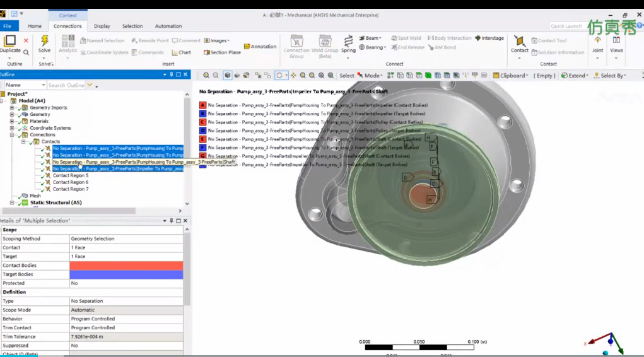
Task: Expand the Geometry tree node
Action: coord(12,114)
